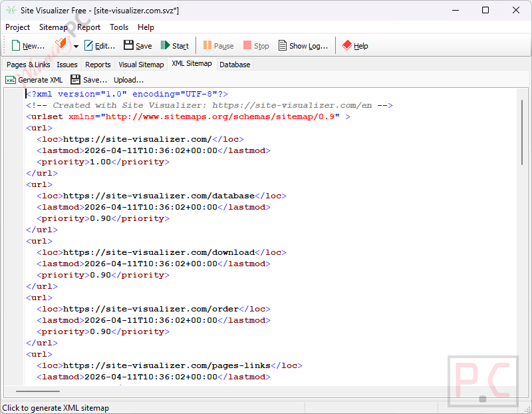Switch to the Visual Sitemap tab
The image size is (532, 414).
click(x=141, y=65)
